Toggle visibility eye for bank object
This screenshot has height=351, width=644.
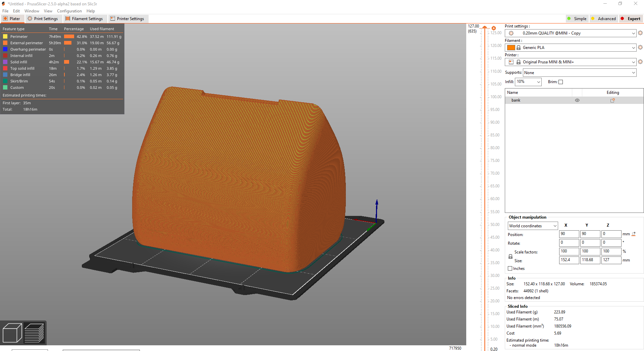coord(577,100)
